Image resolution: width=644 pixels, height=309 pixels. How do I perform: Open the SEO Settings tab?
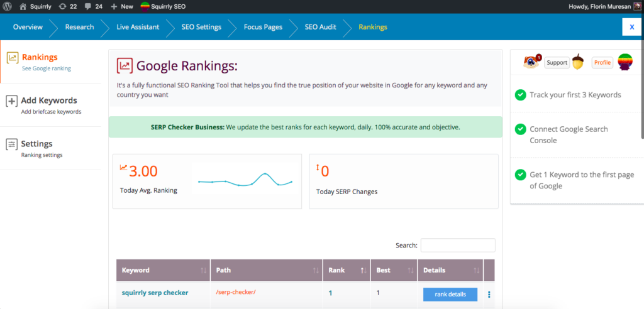(x=201, y=27)
